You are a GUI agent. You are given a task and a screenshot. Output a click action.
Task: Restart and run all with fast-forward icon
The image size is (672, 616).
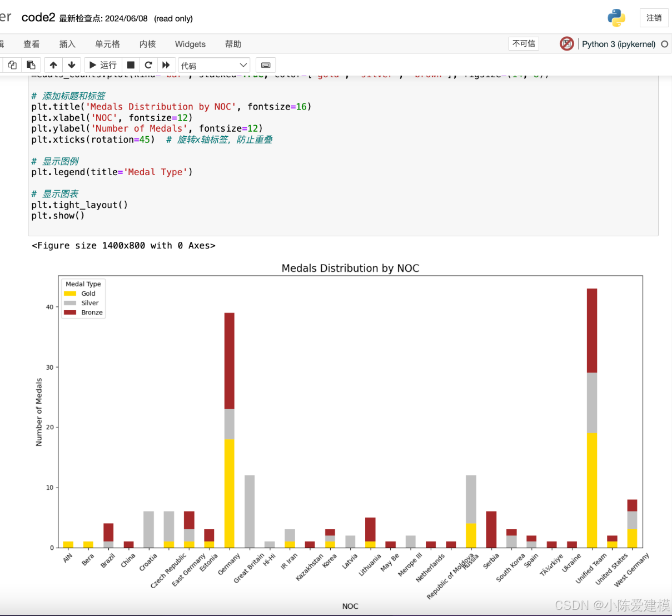coord(166,65)
